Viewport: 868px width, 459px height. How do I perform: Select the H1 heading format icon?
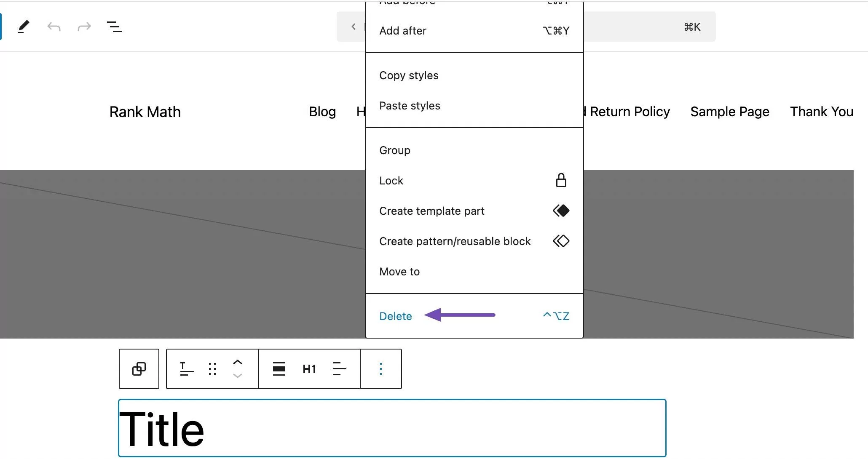coord(309,368)
